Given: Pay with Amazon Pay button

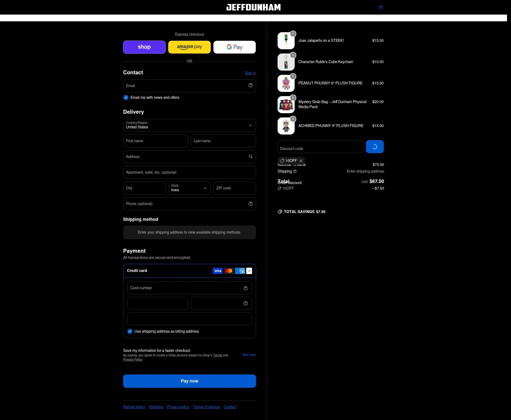Looking at the screenshot, I should point(189,47).
